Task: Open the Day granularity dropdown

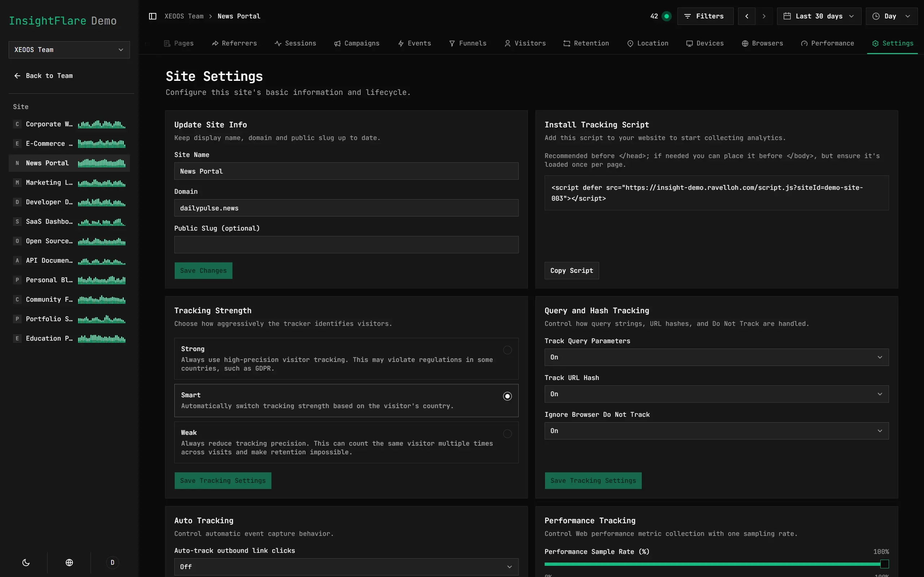Action: pos(892,16)
